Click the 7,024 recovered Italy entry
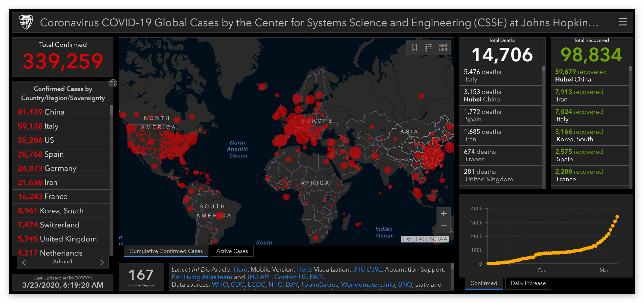 [x=590, y=116]
